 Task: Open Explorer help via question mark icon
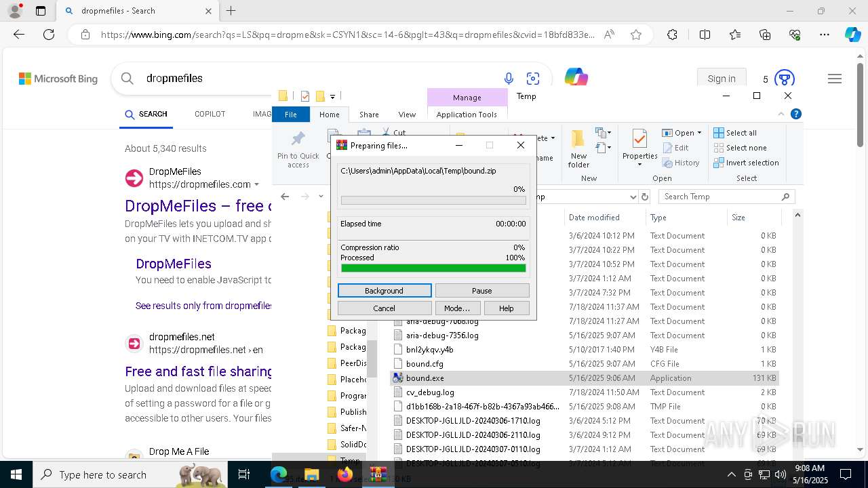pyautogui.click(x=796, y=114)
